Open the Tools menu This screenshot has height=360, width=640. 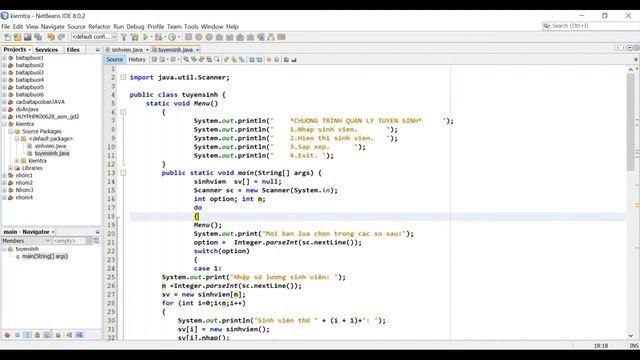pos(191,27)
